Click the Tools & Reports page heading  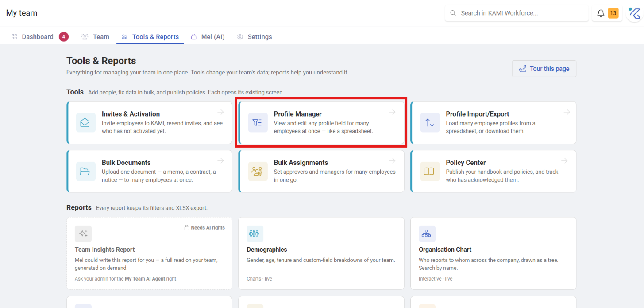101,61
